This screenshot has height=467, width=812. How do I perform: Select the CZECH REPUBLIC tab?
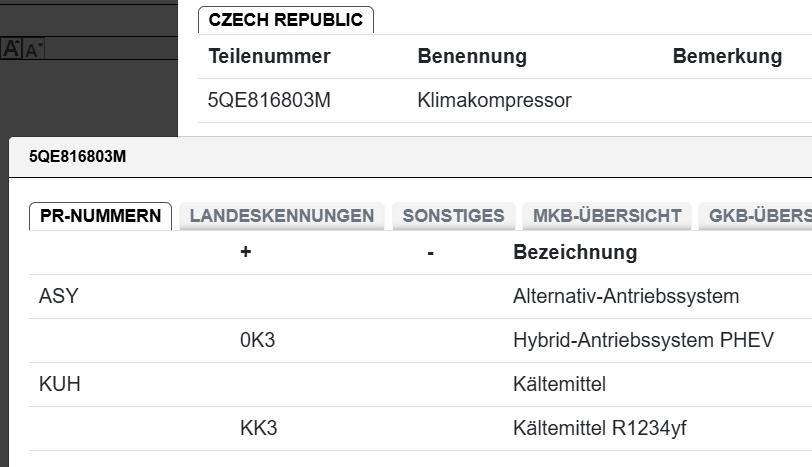(286, 20)
